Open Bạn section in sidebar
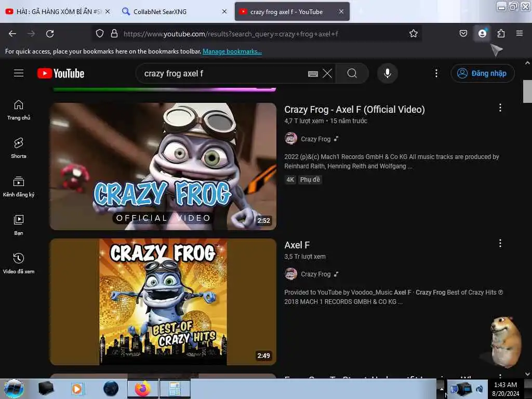 [x=19, y=225]
